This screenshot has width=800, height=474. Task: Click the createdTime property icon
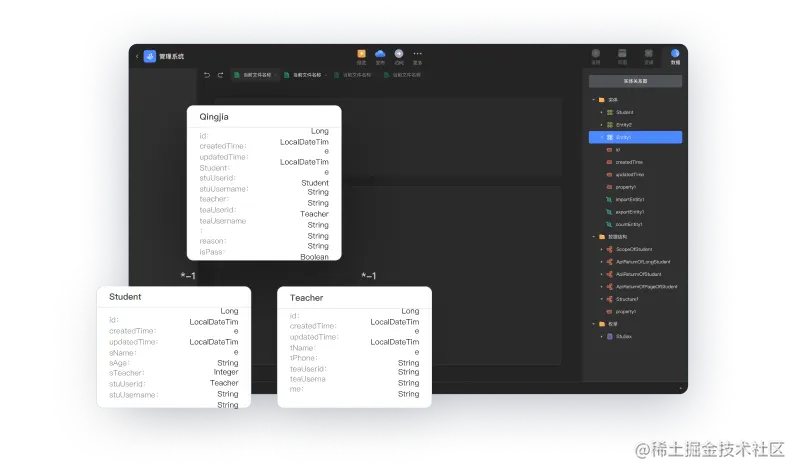click(609, 162)
